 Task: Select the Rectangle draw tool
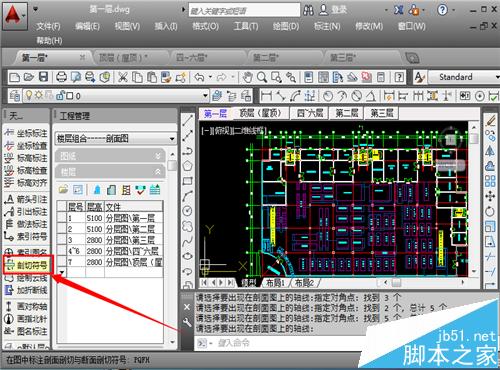(x=188, y=181)
